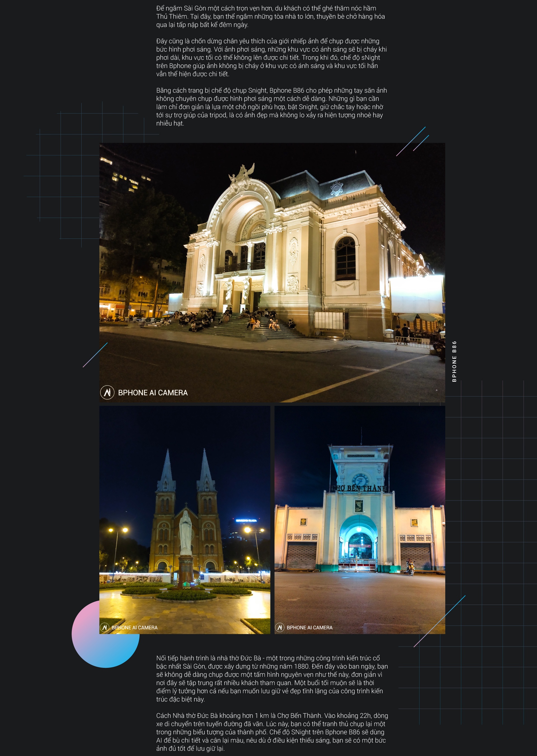Click the vertical BPHONE B86 side label
This screenshot has height=756, width=537.
[454, 361]
